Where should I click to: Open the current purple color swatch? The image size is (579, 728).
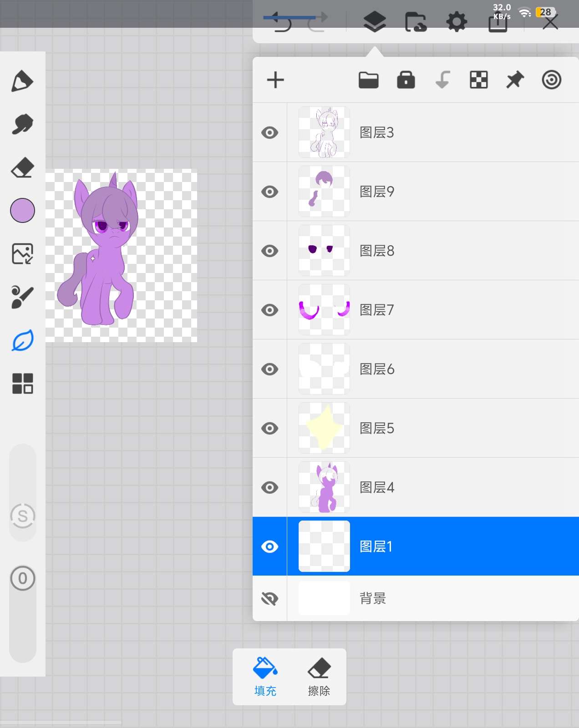click(x=22, y=211)
